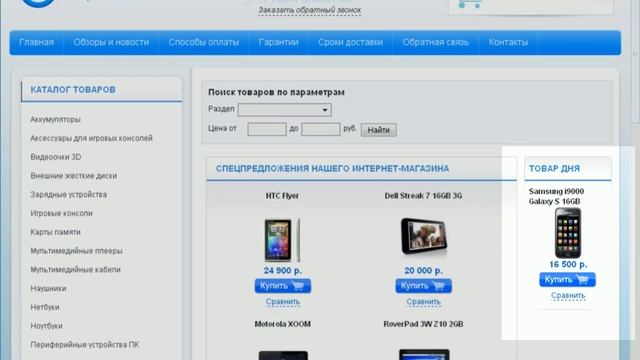Click Заказать обратный звонок link
This screenshot has height=360, width=640.
point(309,10)
